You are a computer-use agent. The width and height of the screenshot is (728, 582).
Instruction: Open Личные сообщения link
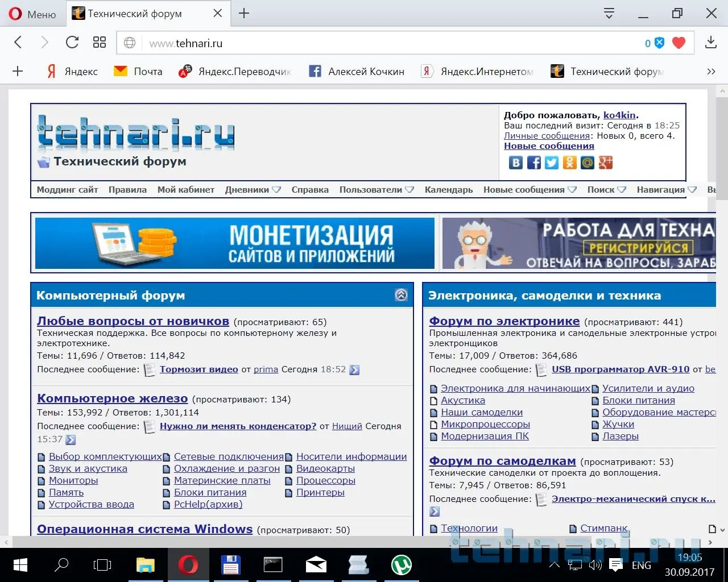click(x=547, y=136)
